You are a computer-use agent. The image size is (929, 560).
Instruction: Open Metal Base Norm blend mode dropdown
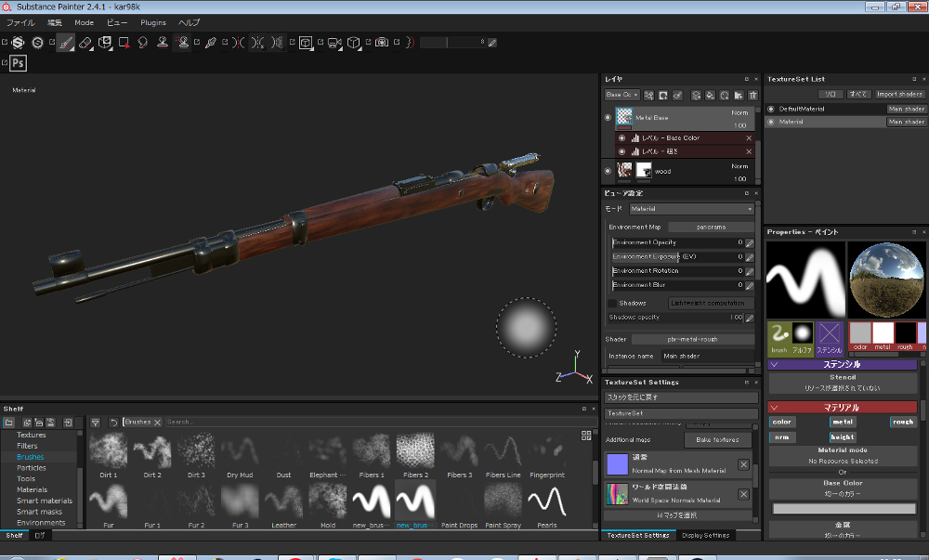pos(739,112)
